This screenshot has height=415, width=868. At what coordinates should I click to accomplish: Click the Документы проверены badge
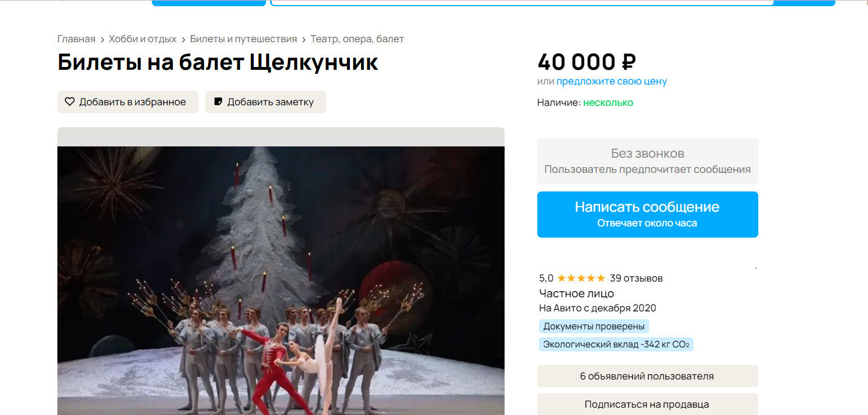(x=594, y=327)
